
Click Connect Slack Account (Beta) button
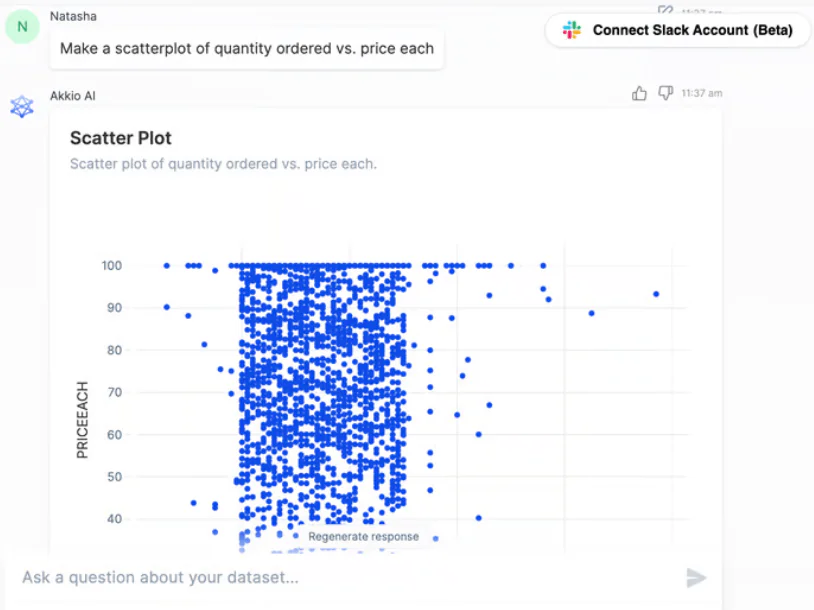pos(677,30)
